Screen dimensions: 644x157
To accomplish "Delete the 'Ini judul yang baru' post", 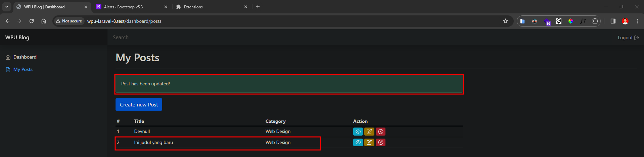I will tap(380, 142).
